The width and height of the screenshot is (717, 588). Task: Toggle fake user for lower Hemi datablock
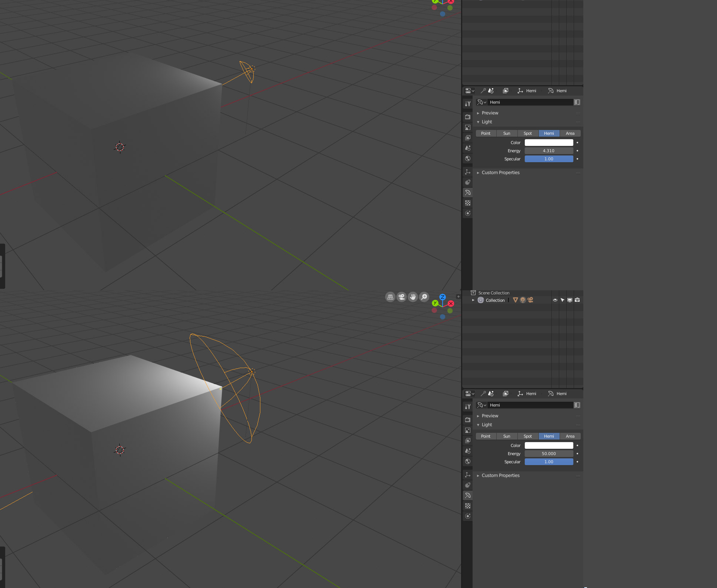(577, 405)
